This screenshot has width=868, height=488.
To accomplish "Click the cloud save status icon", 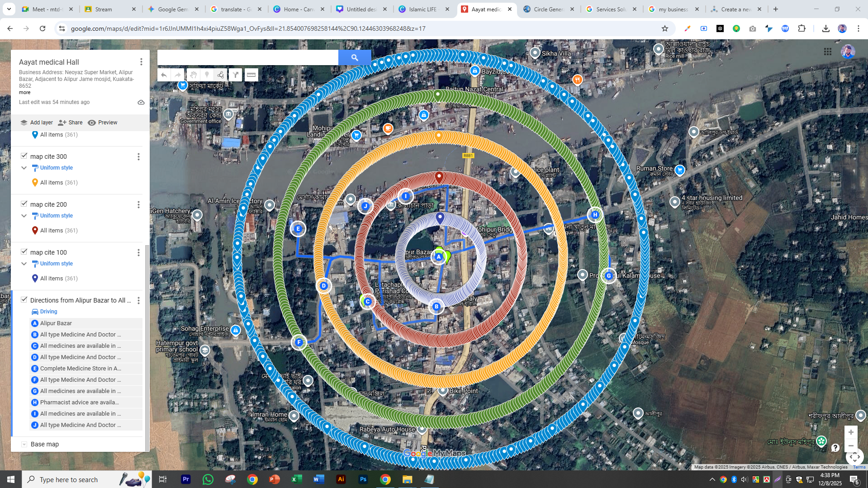I will (141, 102).
